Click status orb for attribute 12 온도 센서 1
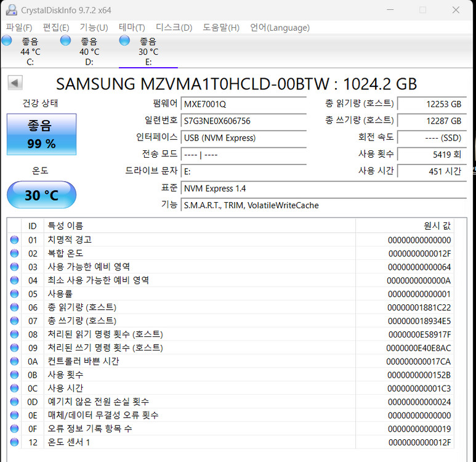 (14, 442)
